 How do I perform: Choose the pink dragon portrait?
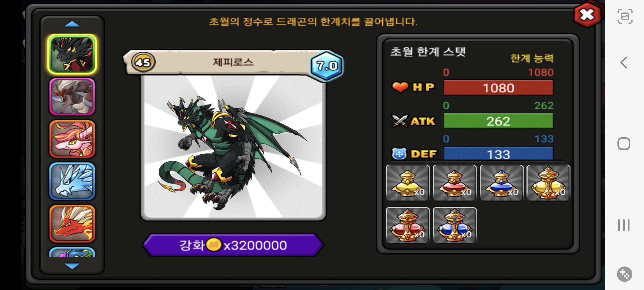pyautogui.click(x=72, y=139)
